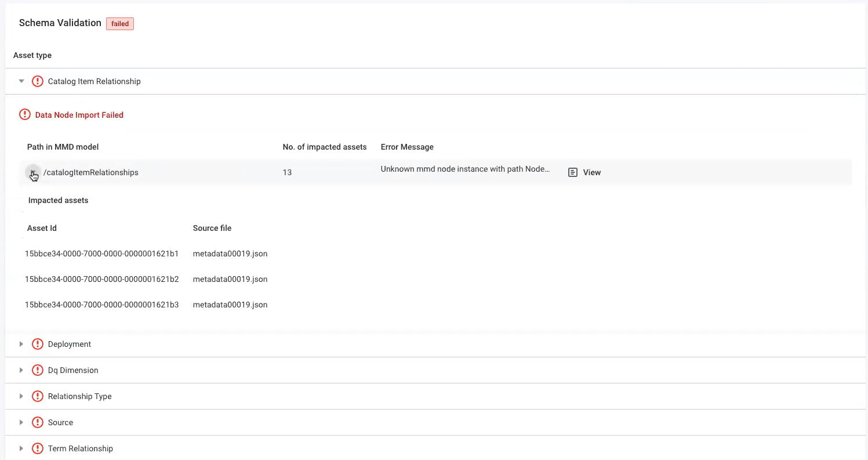Collapse the Catalog Item Relationship section
This screenshot has height=460, width=868.
(21, 81)
